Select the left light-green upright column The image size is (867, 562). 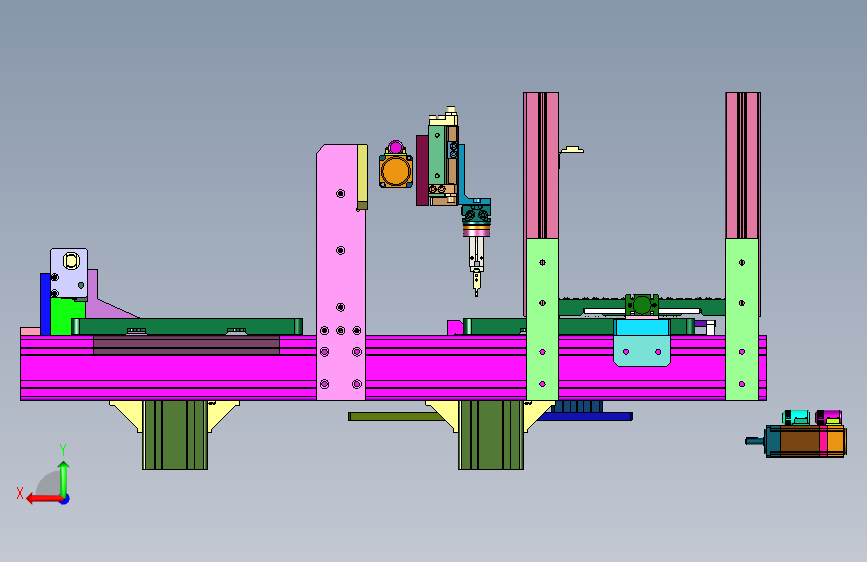[542, 319]
